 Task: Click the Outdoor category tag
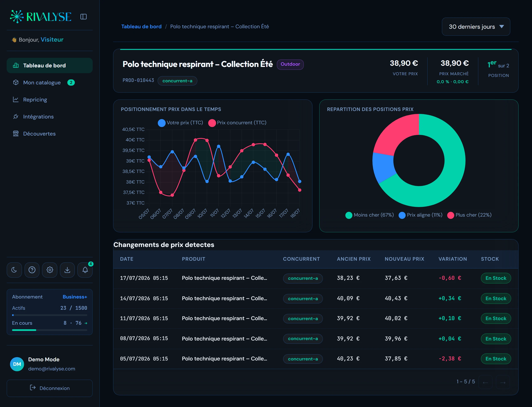click(x=290, y=64)
